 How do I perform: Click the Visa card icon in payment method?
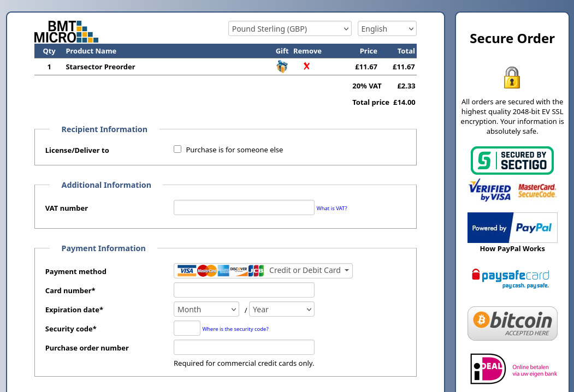(x=187, y=271)
